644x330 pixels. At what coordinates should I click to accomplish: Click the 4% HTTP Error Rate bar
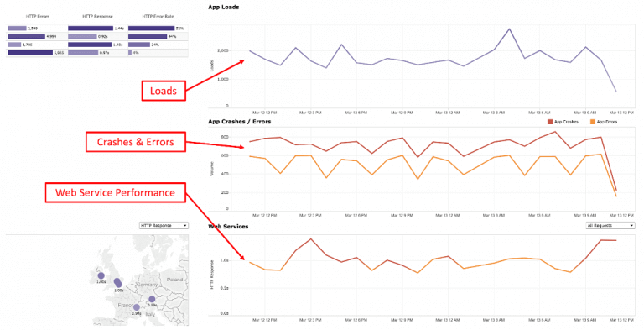tap(130, 53)
